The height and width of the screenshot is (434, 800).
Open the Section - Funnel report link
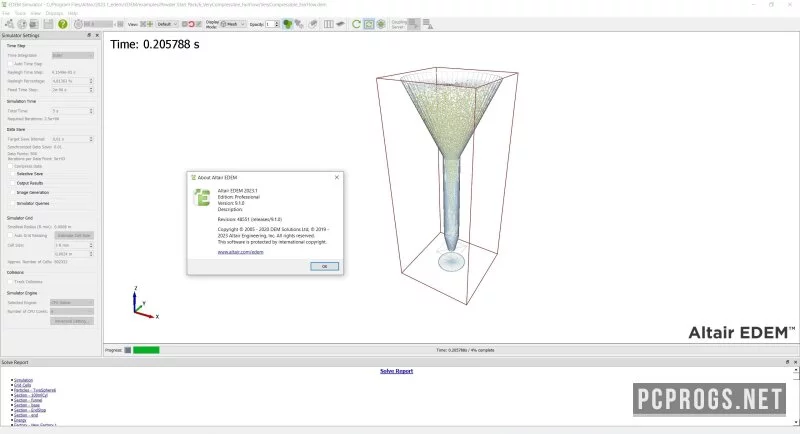tap(28, 400)
